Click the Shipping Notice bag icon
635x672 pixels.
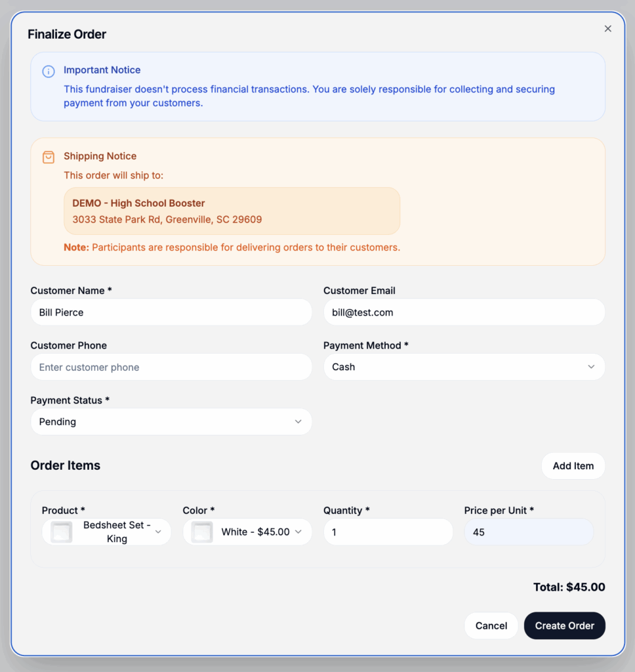(x=49, y=157)
